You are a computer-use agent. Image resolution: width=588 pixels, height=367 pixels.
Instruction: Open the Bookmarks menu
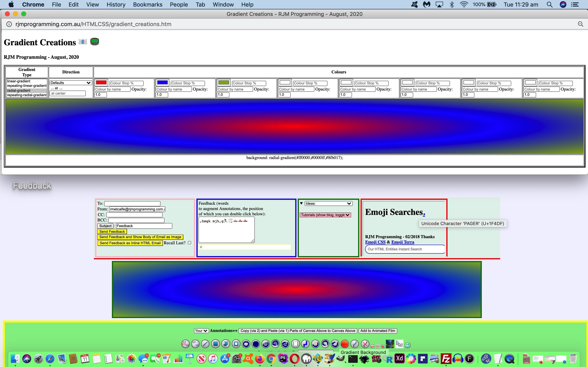(x=147, y=5)
